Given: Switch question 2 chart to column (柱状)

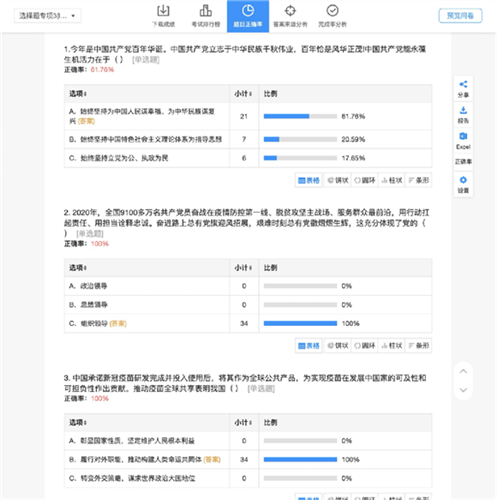Looking at the screenshot, I should [x=391, y=346].
